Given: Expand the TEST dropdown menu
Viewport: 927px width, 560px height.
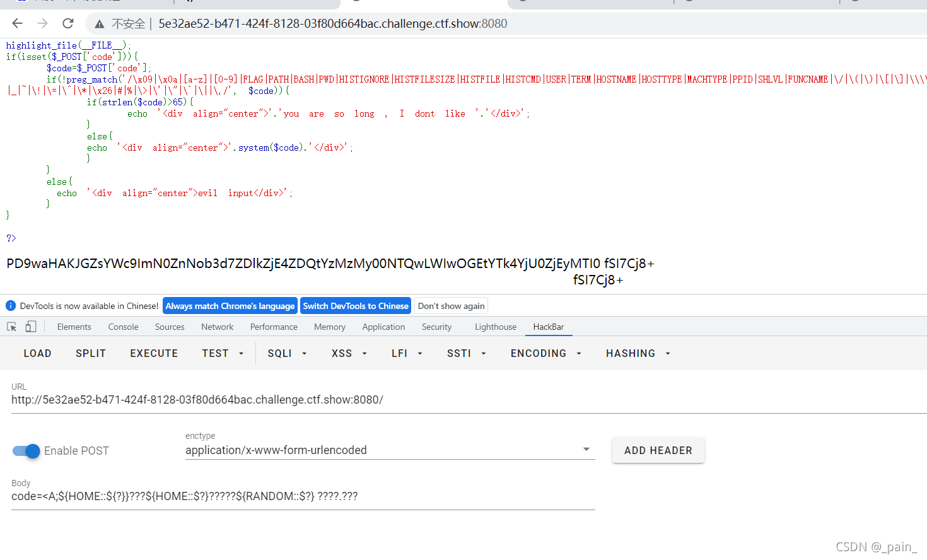Looking at the screenshot, I should pyautogui.click(x=223, y=353).
